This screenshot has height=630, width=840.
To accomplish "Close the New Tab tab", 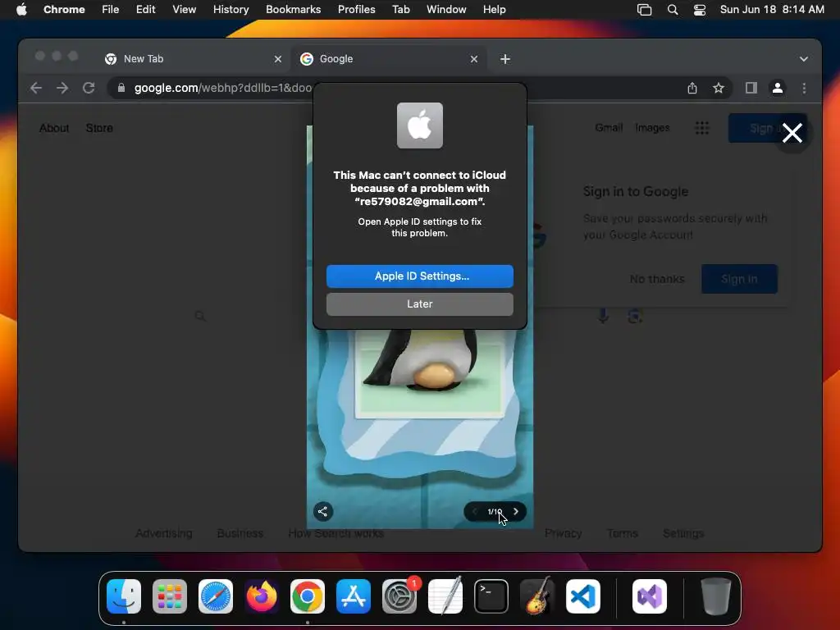I will tap(277, 59).
